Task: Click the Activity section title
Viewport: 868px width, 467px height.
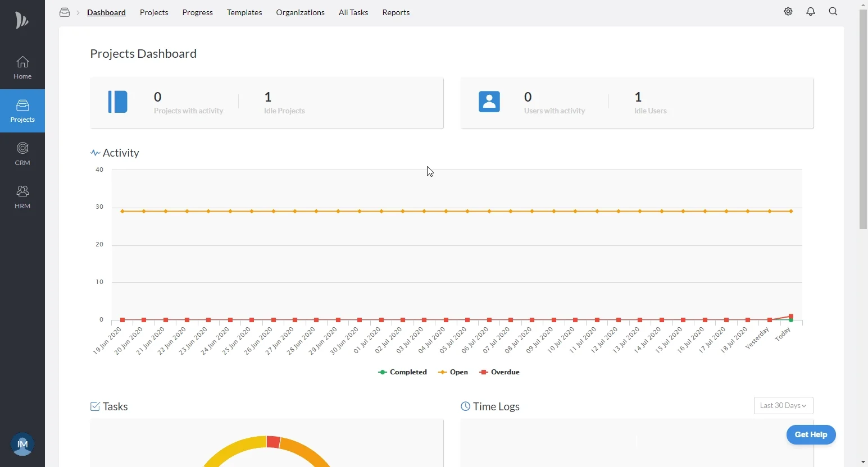Action: tap(121, 153)
